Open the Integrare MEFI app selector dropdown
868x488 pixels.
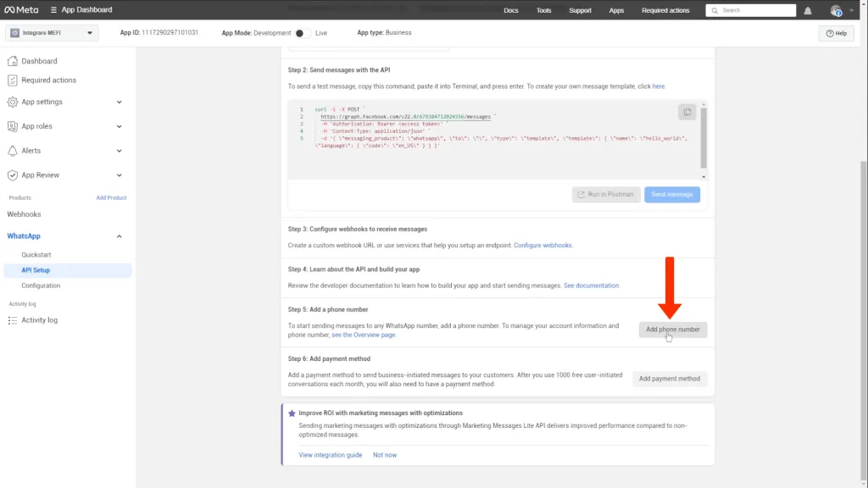pyautogui.click(x=52, y=33)
